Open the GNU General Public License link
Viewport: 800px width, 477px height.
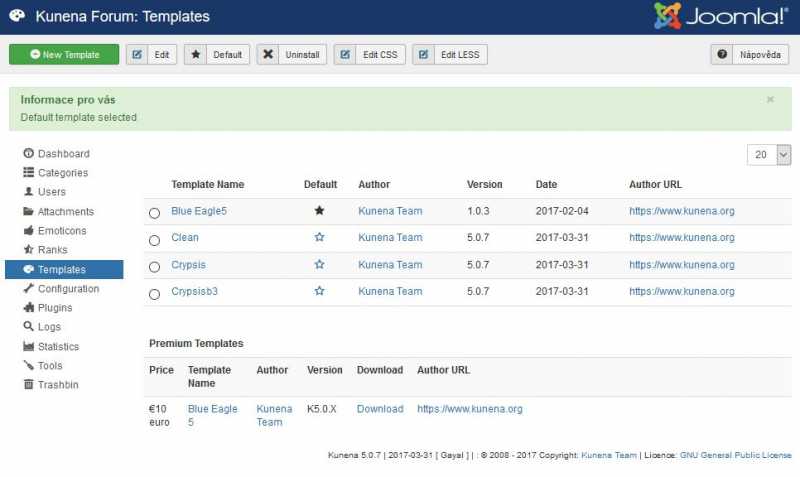[735, 455]
